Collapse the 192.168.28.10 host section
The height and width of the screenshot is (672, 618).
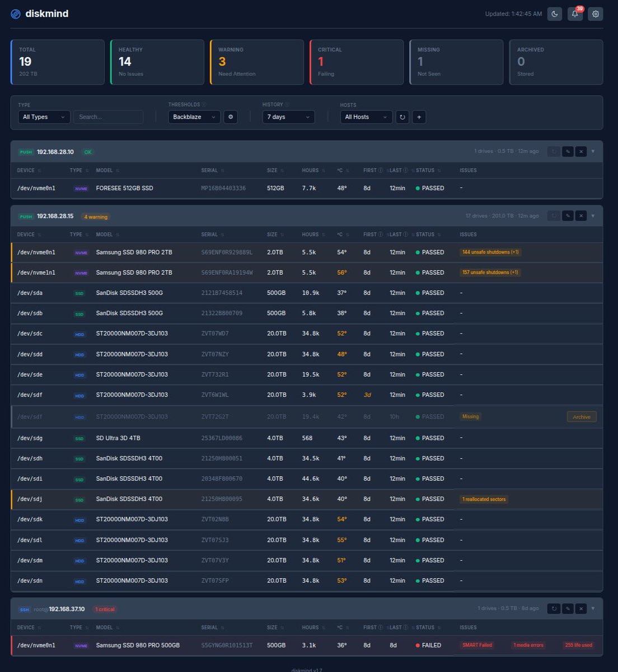tap(593, 151)
